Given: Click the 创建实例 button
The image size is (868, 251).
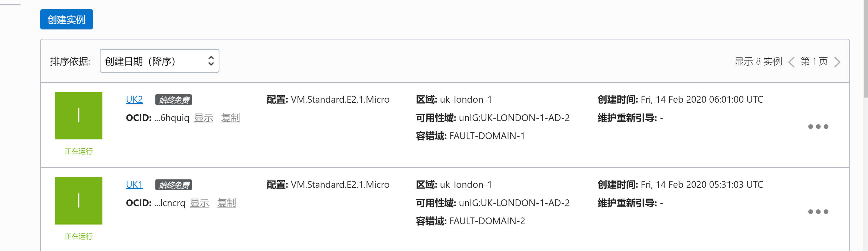Looking at the screenshot, I should point(66,19).
